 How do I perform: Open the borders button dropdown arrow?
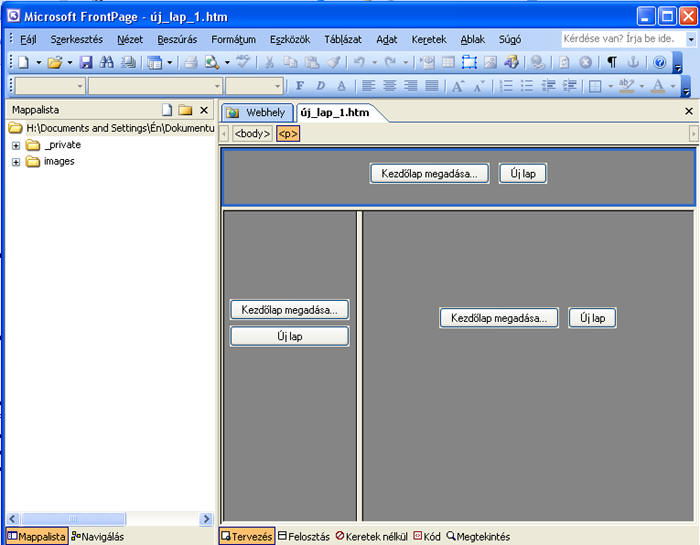coord(610,86)
